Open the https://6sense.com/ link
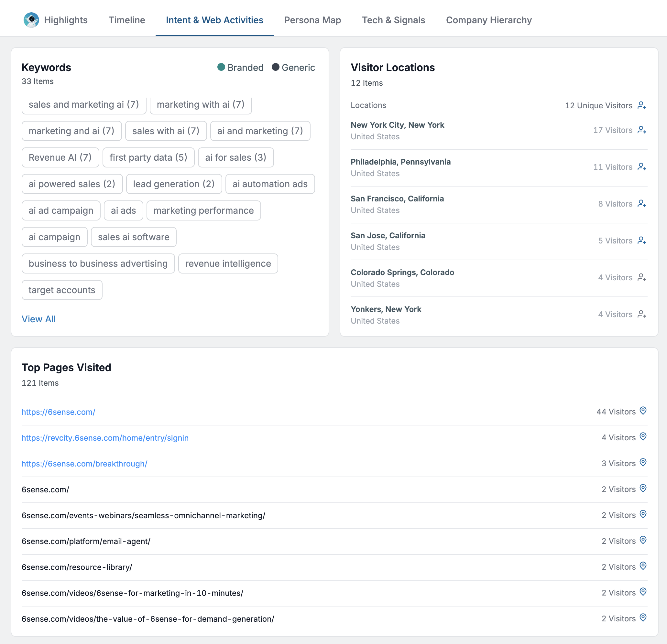This screenshot has width=667, height=644. coord(58,412)
